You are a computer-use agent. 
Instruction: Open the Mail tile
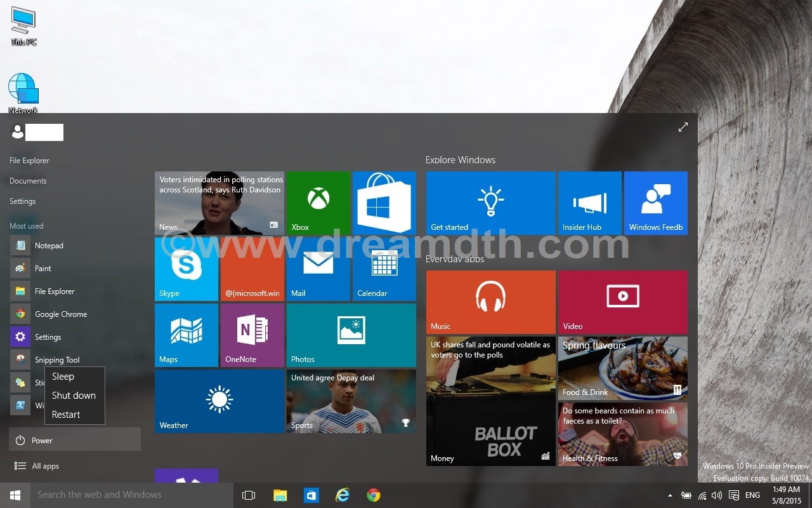(x=318, y=269)
